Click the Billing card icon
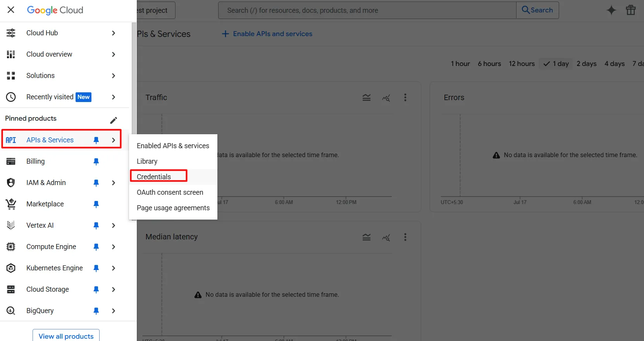Viewport: 644px width, 341px height. pos(11,161)
